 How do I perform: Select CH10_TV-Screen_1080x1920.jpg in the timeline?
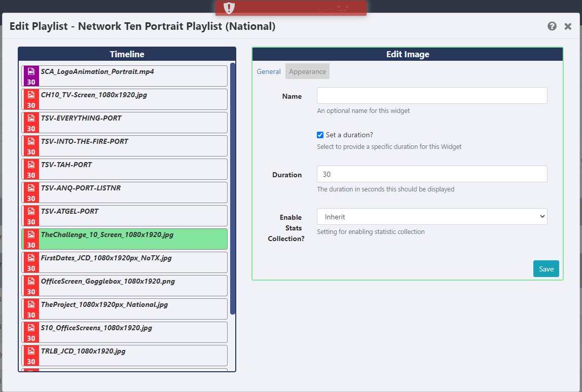(x=124, y=99)
